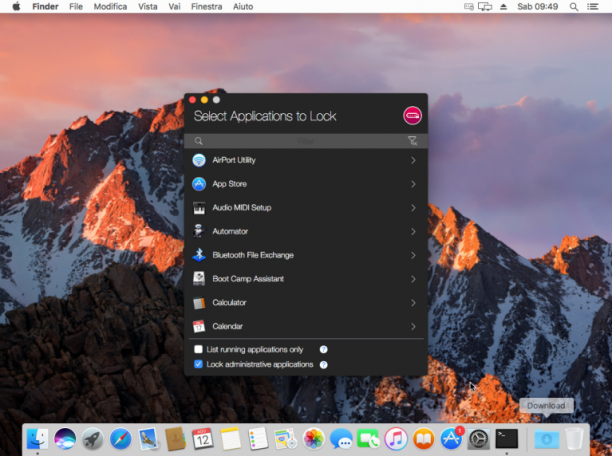The image size is (612, 456).
Task: Open the Modifica menu
Action: (x=110, y=6)
